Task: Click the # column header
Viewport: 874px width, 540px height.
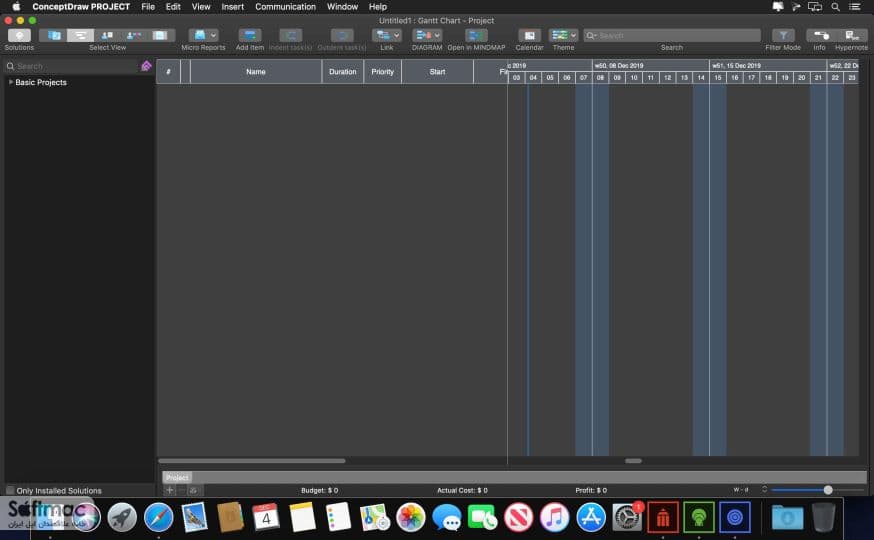Action: coord(168,71)
